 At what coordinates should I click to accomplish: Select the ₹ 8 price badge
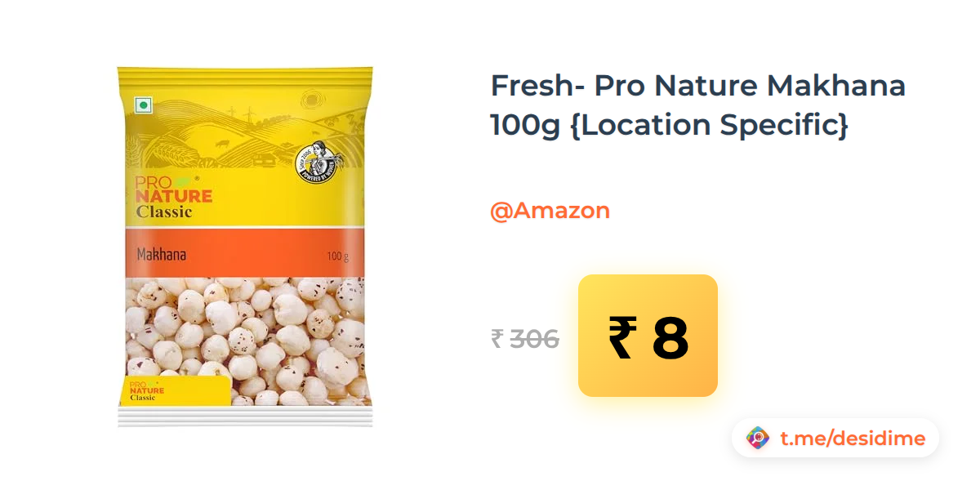click(x=648, y=336)
